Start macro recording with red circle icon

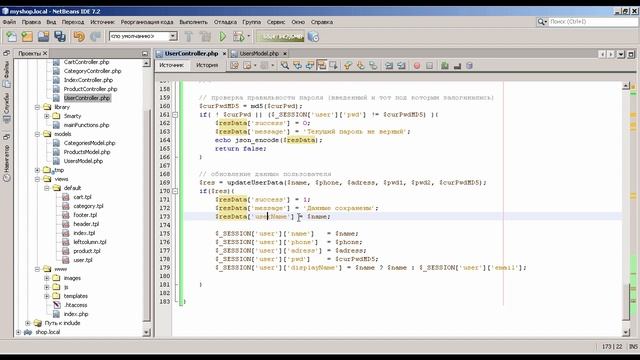[x=417, y=65]
